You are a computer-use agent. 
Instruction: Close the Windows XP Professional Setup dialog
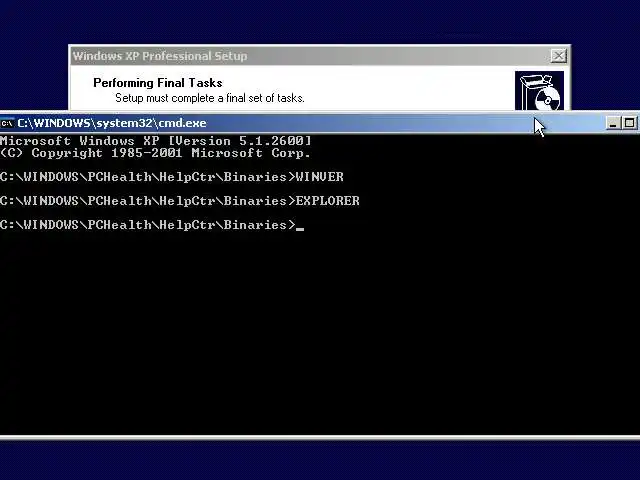[558, 56]
